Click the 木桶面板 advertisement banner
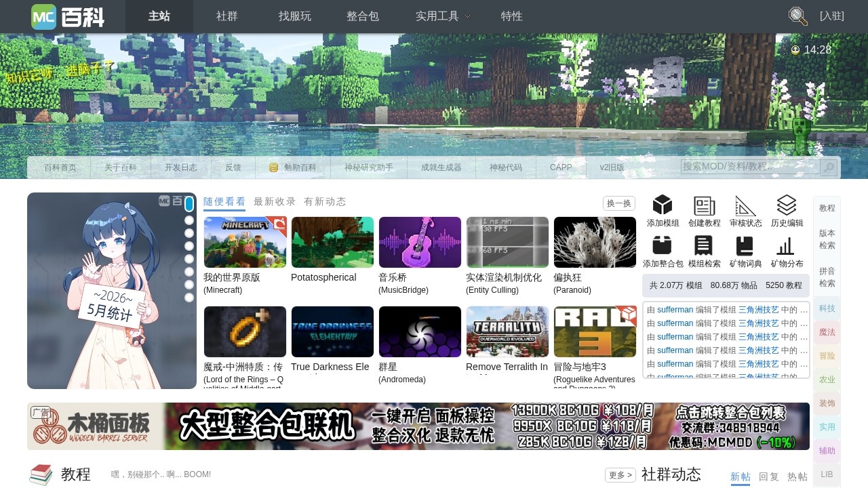 [418, 426]
